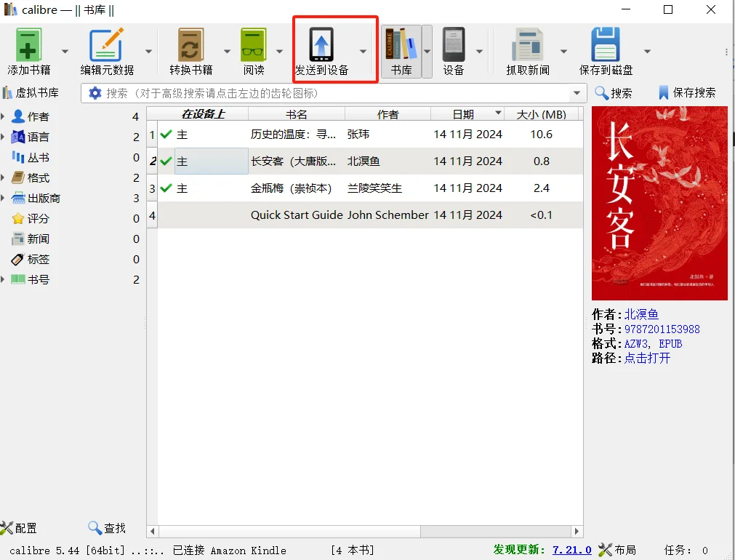Expand the 书号 category

click(3, 279)
